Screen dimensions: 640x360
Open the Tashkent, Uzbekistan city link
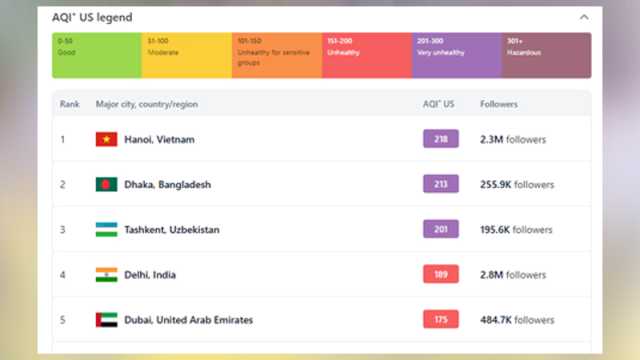coord(171,230)
